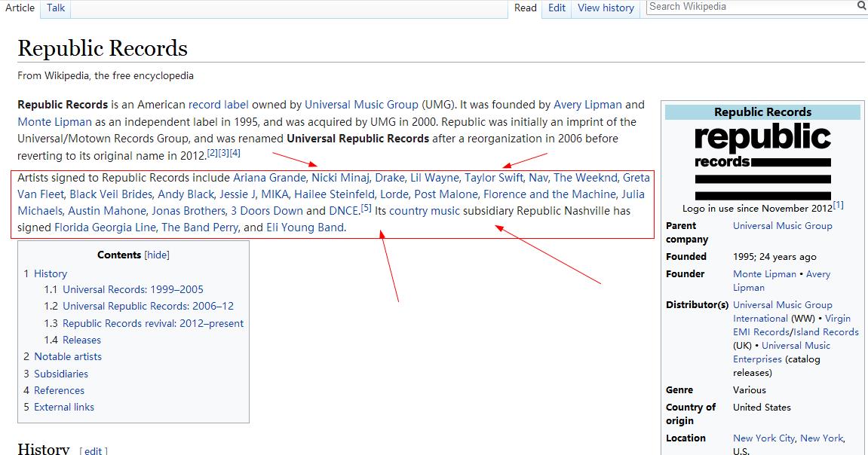Jump to Subsidiaries section
Viewport: 868px width, 455px height.
(61, 374)
